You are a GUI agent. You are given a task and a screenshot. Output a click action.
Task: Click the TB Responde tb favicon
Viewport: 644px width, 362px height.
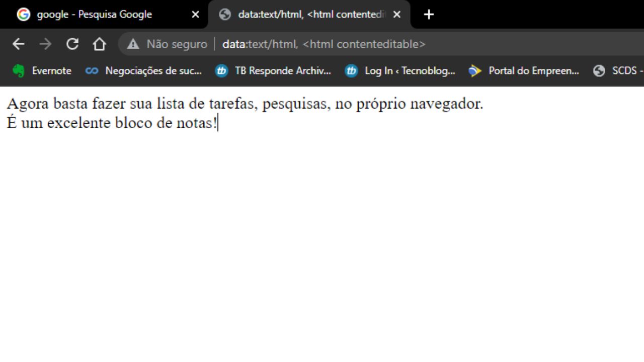(221, 71)
